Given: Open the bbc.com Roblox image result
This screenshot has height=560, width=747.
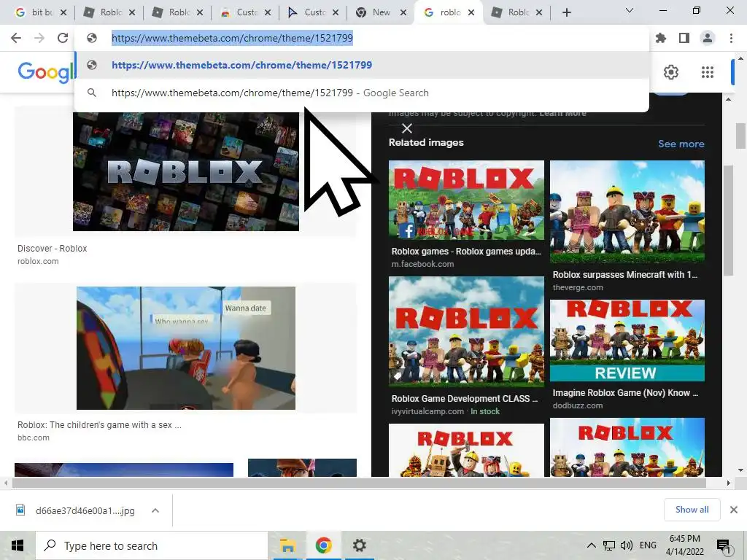Looking at the screenshot, I should point(186,348).
